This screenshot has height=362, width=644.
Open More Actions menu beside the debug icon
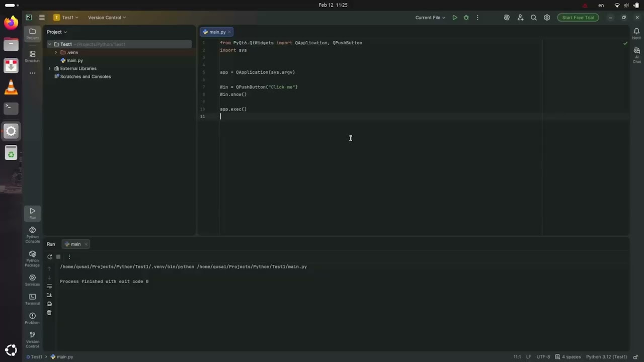(x=477, y=18)
